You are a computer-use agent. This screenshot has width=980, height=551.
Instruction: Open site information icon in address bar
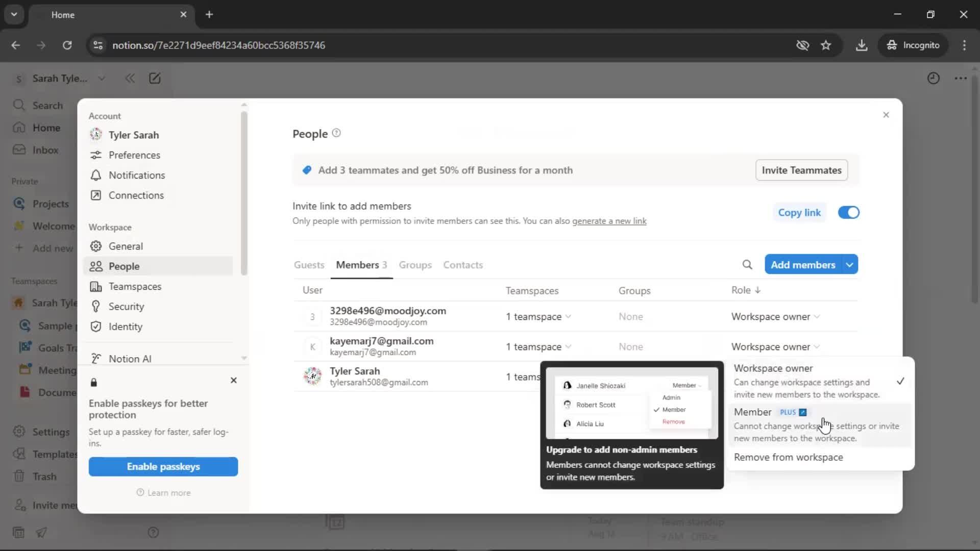pyautogui.click(x=98, y=45)
